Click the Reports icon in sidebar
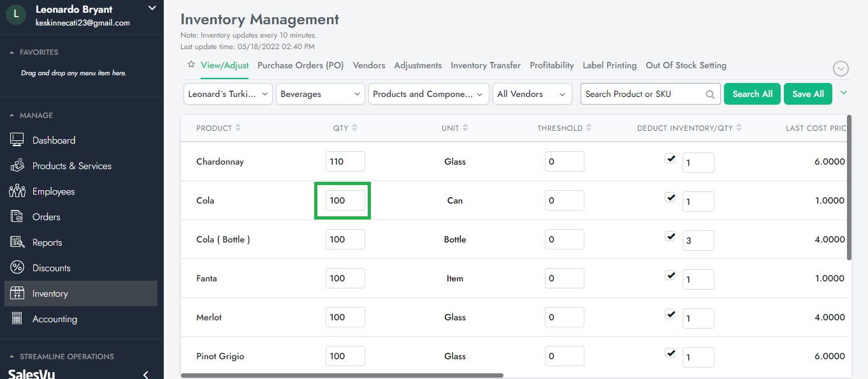This screenshot has height=379, width=868. [x=17, y=242]
